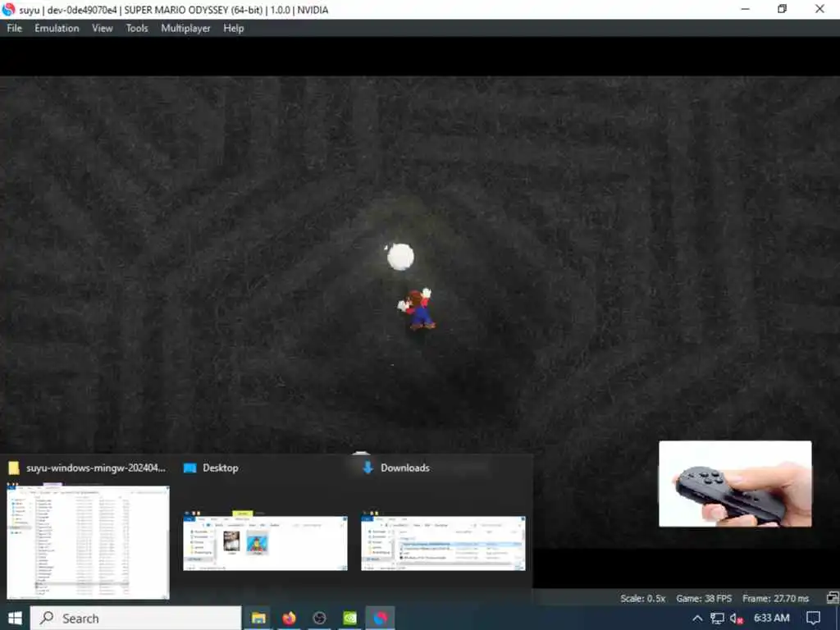840x630 pixels.
Task: Click the suyu emulator taskbar icon
Action: point(381,619)
